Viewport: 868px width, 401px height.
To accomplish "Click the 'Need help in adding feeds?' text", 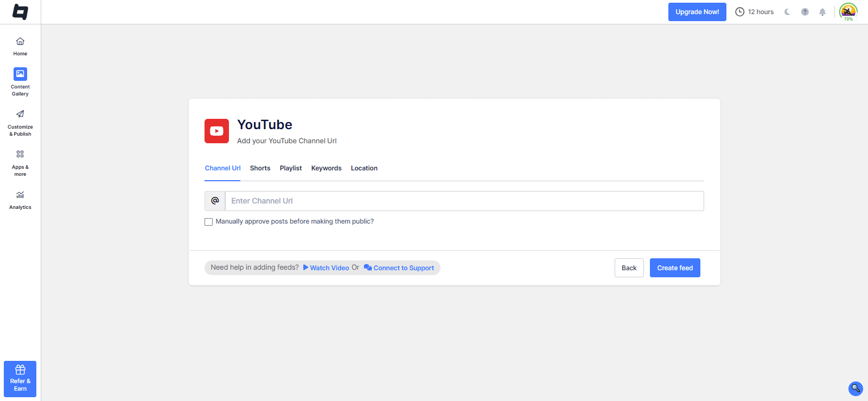I will point(254,268).
